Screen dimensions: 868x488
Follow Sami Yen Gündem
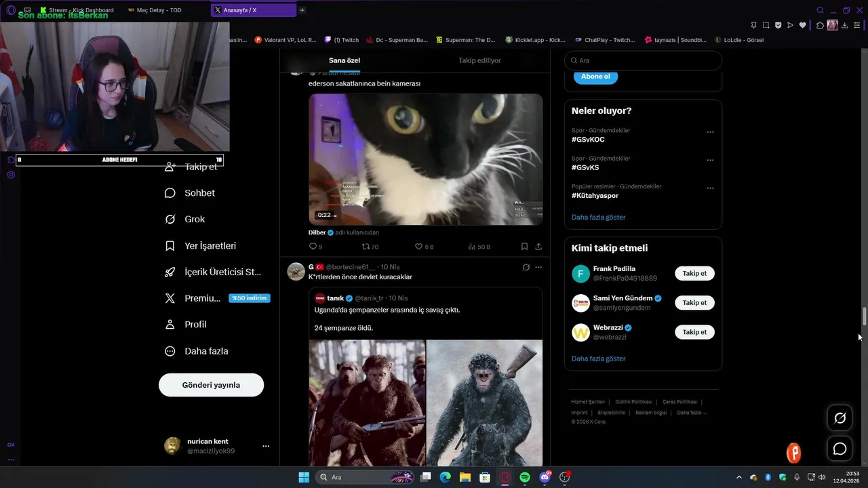(694, 303)
